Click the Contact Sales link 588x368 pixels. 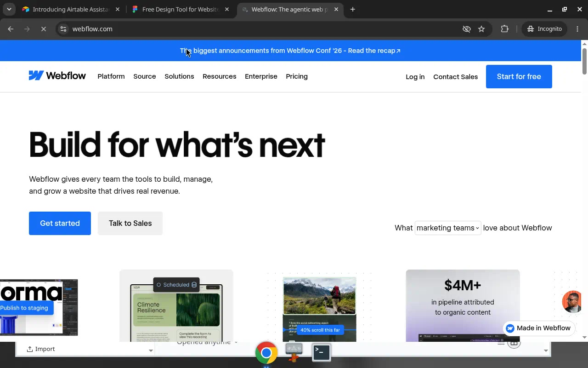[456, 77]
